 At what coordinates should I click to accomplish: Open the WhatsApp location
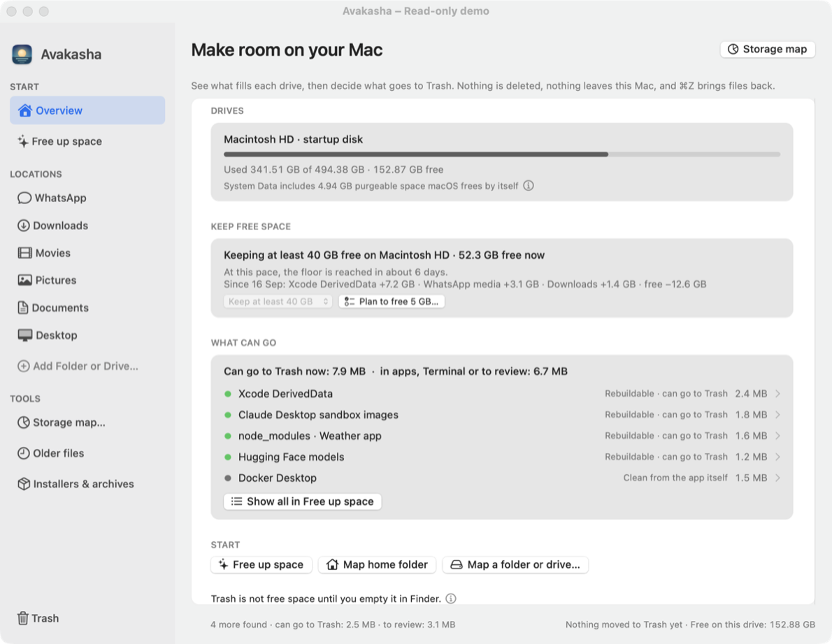pos(87,198)
